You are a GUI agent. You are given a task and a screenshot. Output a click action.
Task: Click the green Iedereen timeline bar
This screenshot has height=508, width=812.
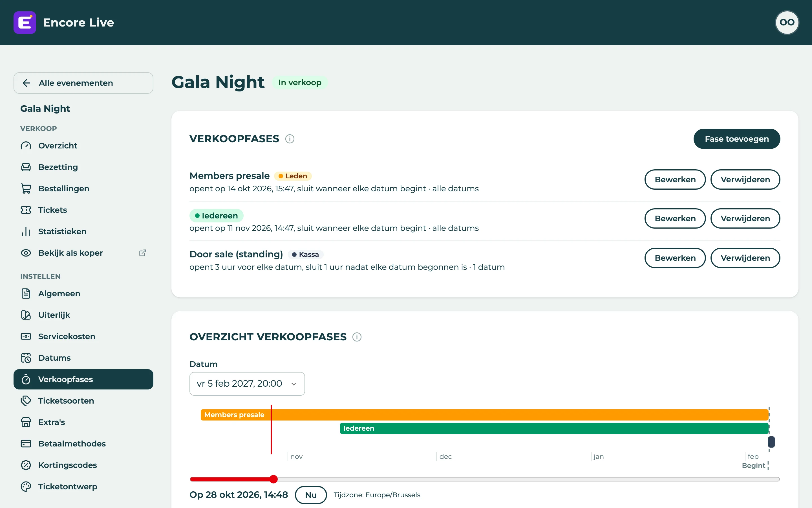pyautogui.click(x=554, y=428)
